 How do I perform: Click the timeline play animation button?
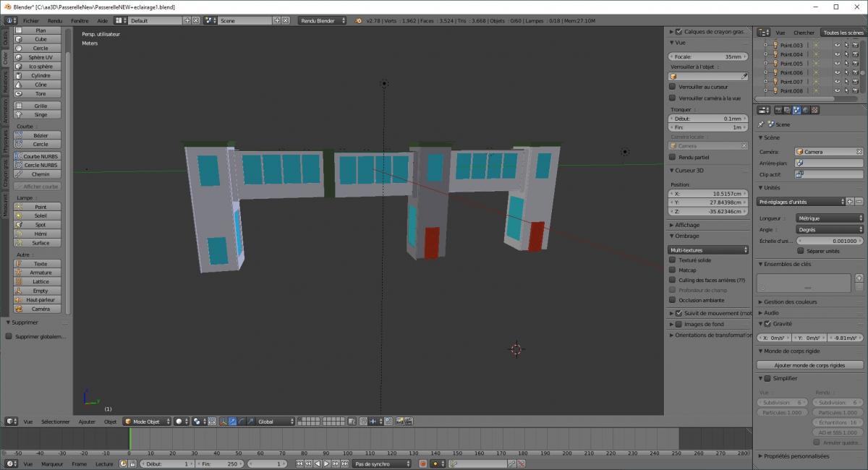point(326,463)
